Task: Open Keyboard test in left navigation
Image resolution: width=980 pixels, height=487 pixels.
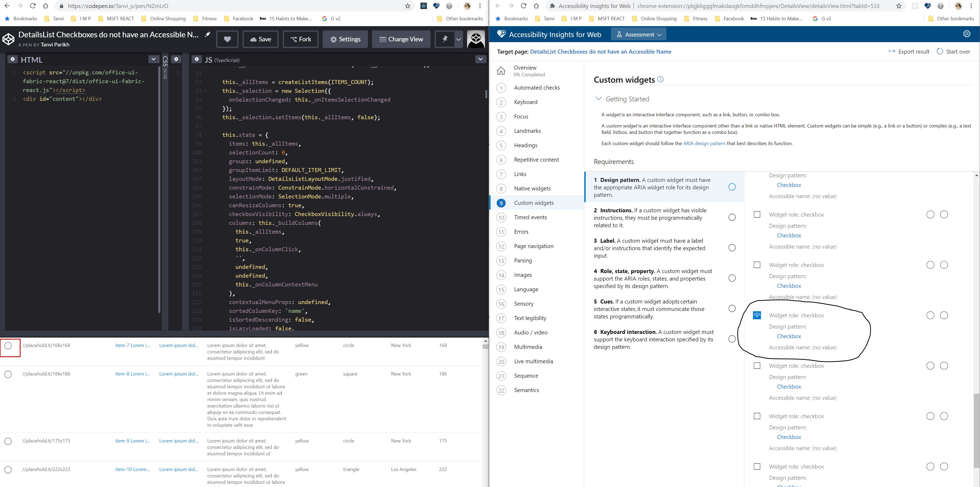Action: (x=525, y=102)
